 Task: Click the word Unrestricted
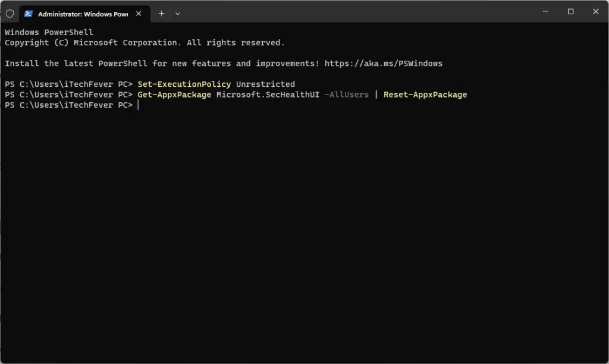[265, 84]
